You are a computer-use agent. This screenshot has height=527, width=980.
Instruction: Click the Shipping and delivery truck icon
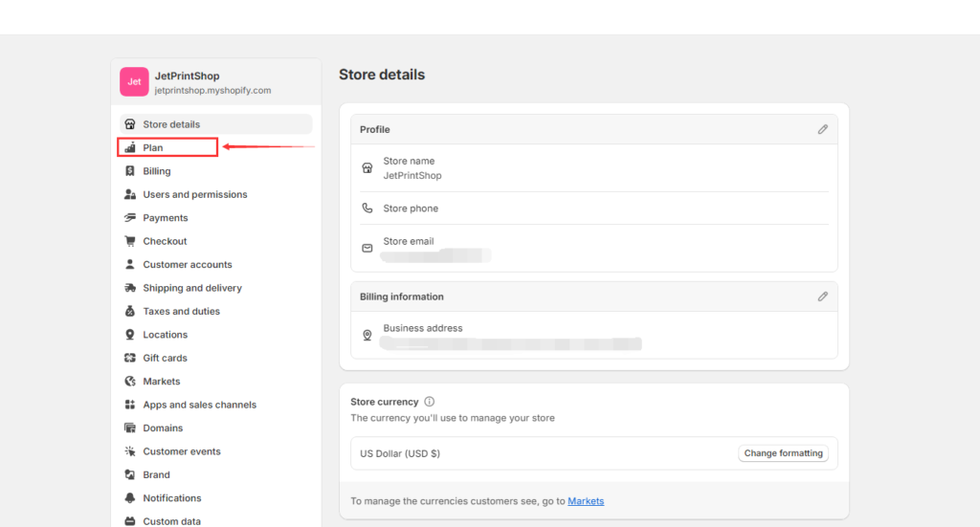click(130, 288)
